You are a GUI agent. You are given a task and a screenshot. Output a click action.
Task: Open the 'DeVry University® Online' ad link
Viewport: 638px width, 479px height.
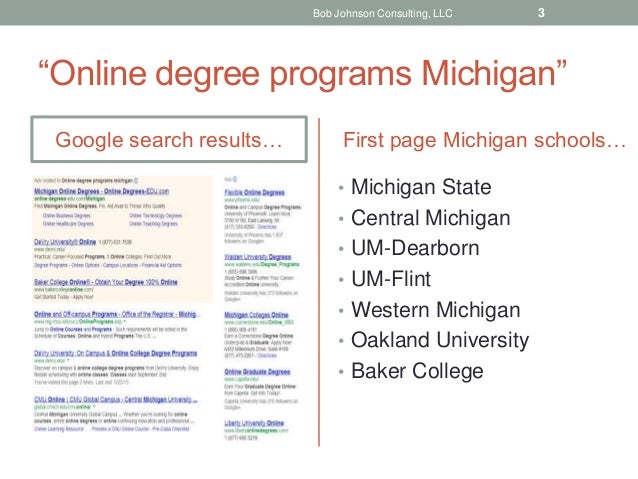pos(65,242)
